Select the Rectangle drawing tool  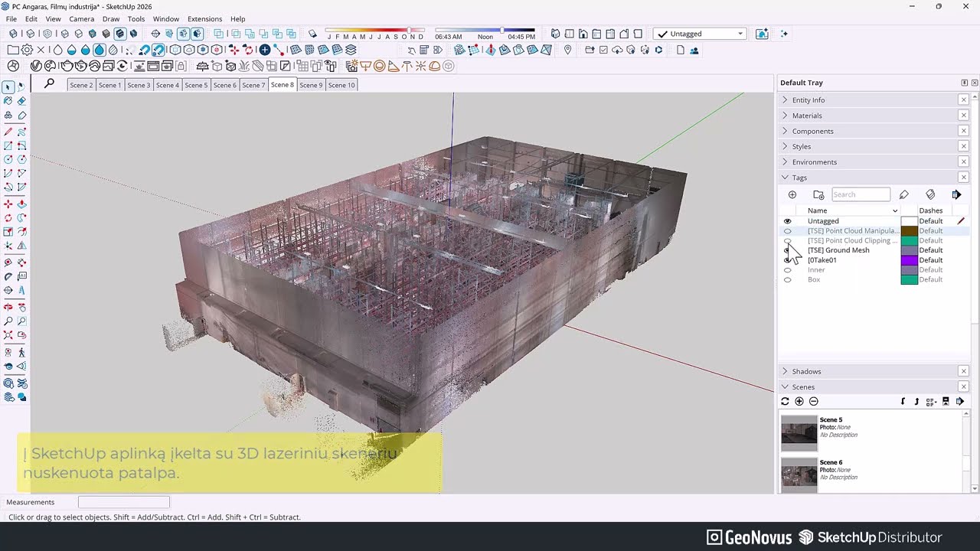tap(8, 145)
